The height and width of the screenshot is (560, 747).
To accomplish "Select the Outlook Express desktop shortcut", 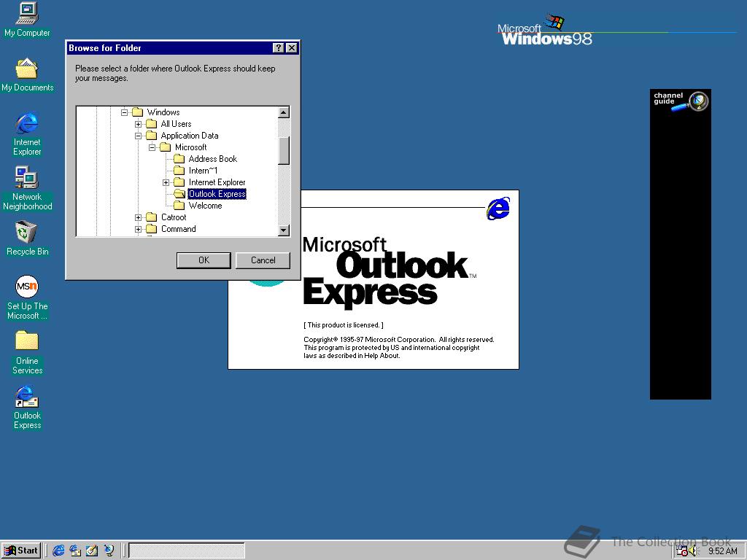I will [x=27, y=408].
